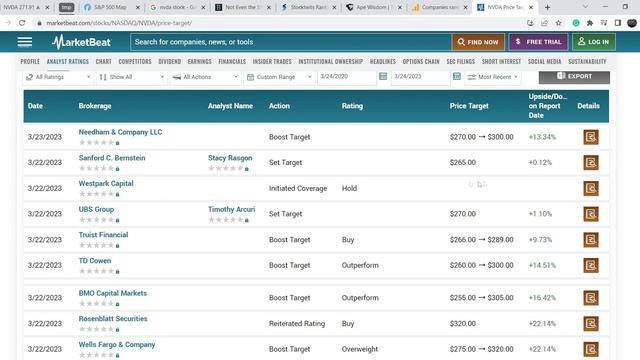Viewport: 640px width, 360px height.
Task: Open details for Truist Financial row
Action: coord(591,240)
